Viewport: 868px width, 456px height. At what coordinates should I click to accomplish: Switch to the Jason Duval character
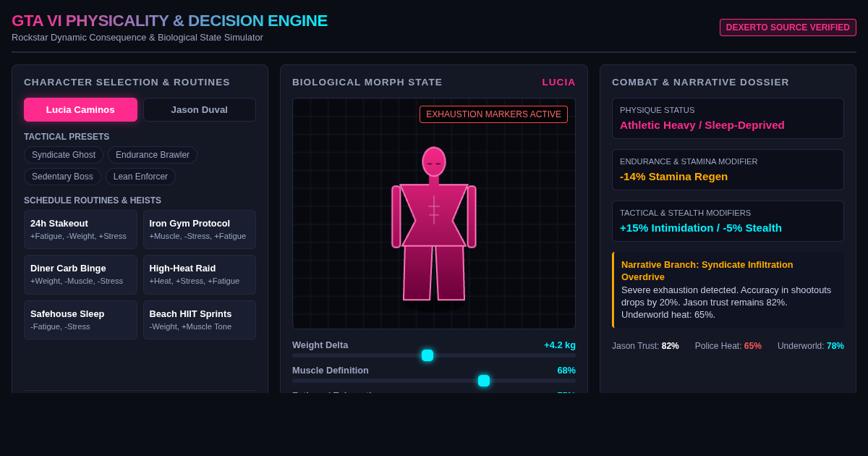coord(200,110)
